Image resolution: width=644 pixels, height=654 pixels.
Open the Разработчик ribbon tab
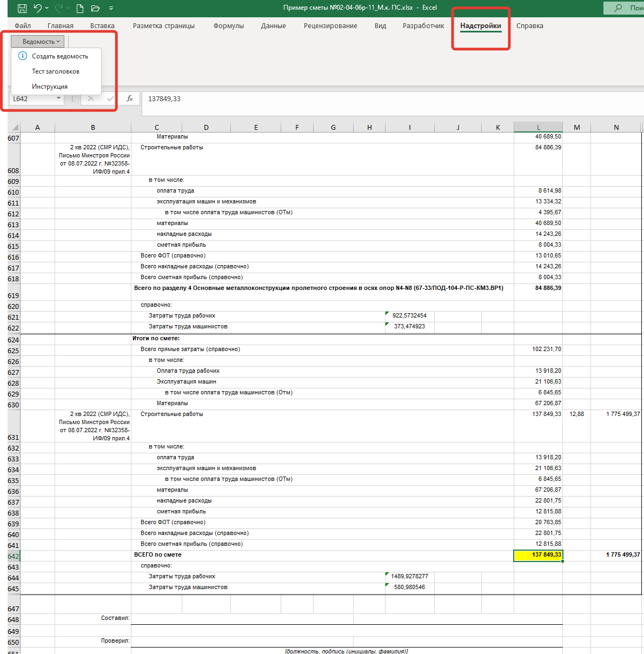[423, 26]
